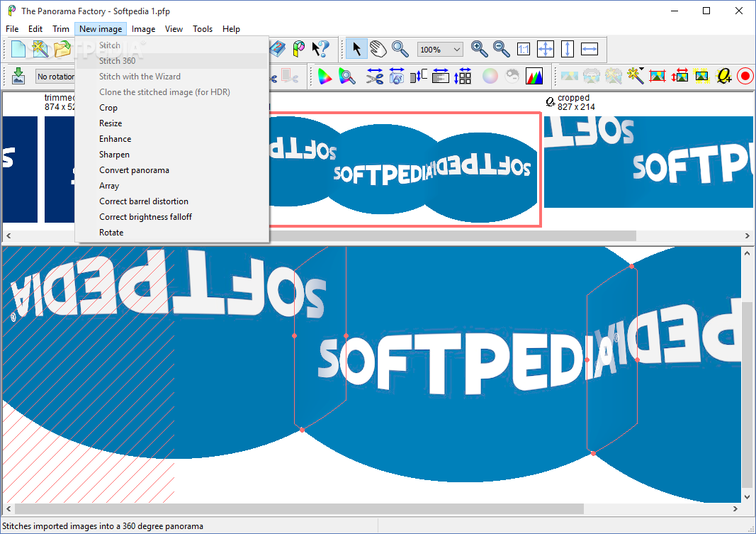Click the Panorama Factory P logo icon
This screenshot has width=756, height=534.
pyautogui.click(x=299, y=49)
